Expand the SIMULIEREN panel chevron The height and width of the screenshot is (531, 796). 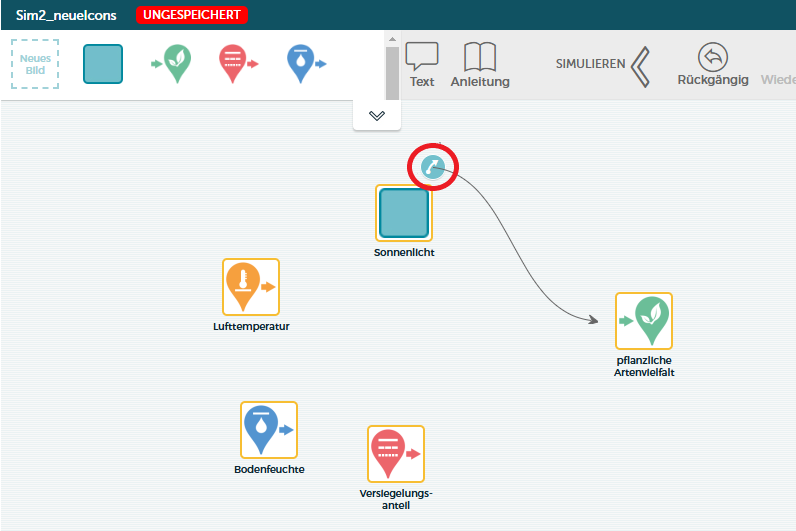coord(640,65)
